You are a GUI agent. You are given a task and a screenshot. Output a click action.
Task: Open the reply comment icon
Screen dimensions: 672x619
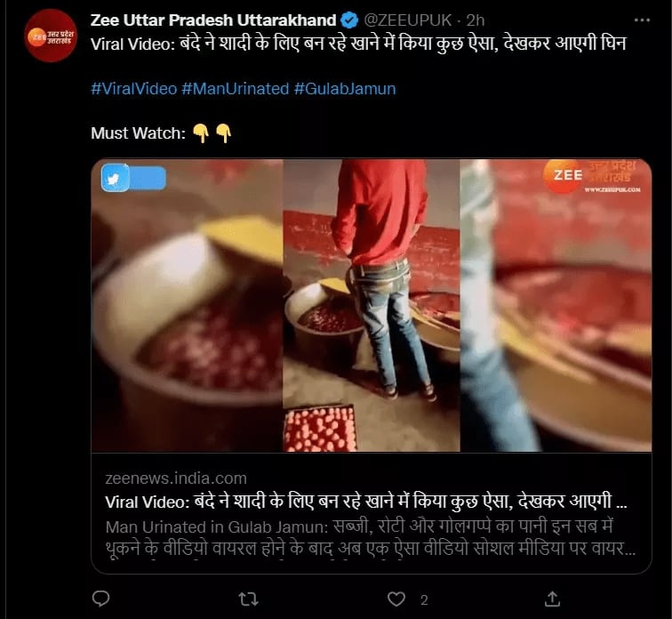click(x=101, y=599)
